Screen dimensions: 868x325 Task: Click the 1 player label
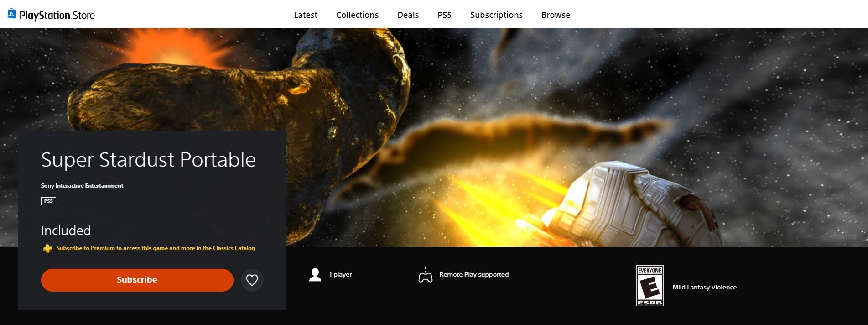340,274
